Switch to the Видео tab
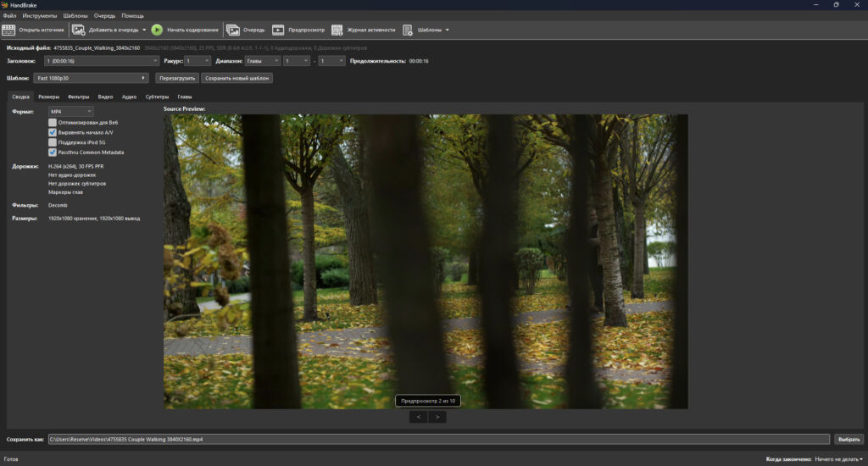The height and width of the screenshot is (466, 868). 105,97
